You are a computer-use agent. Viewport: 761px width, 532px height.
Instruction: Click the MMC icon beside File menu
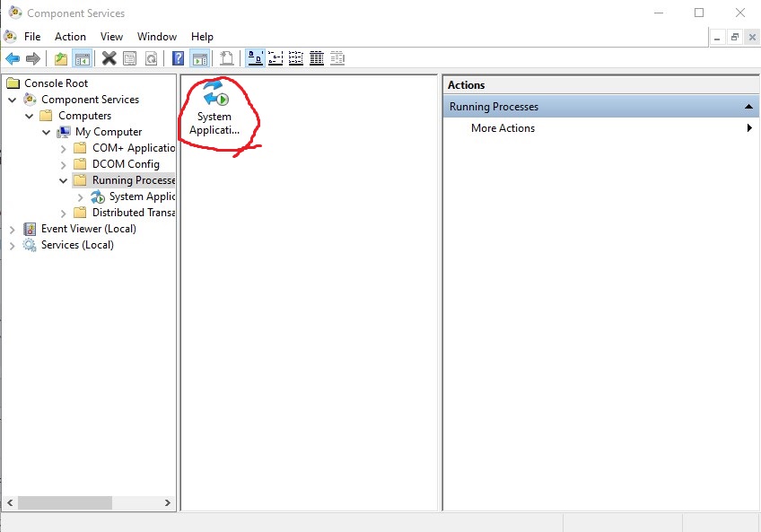tap(10, 37)
